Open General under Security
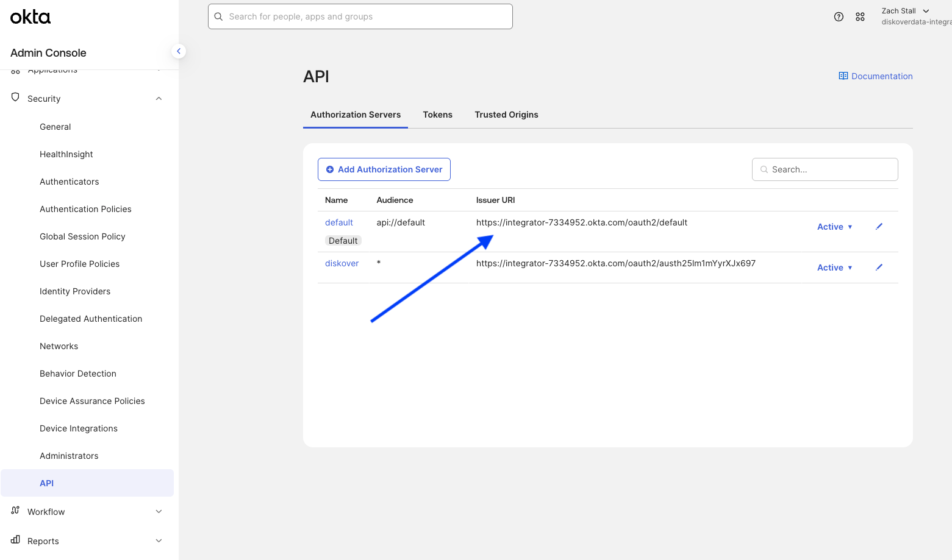 click(x=55, y=127)
